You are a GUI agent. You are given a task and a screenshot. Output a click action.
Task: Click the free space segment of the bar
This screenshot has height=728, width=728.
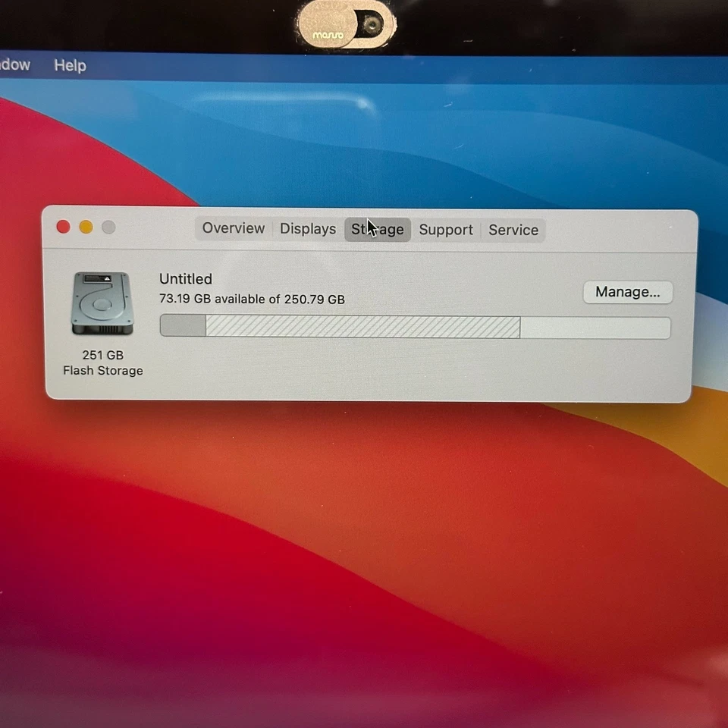[x=599, y=327]
